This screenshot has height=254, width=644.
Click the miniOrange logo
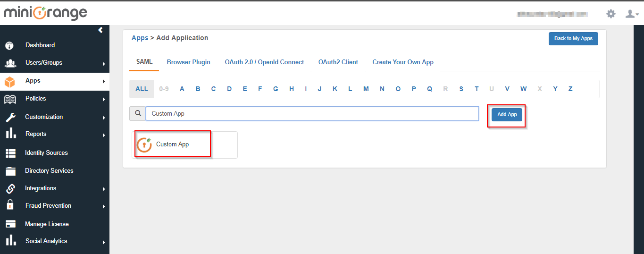click(46, 12)
